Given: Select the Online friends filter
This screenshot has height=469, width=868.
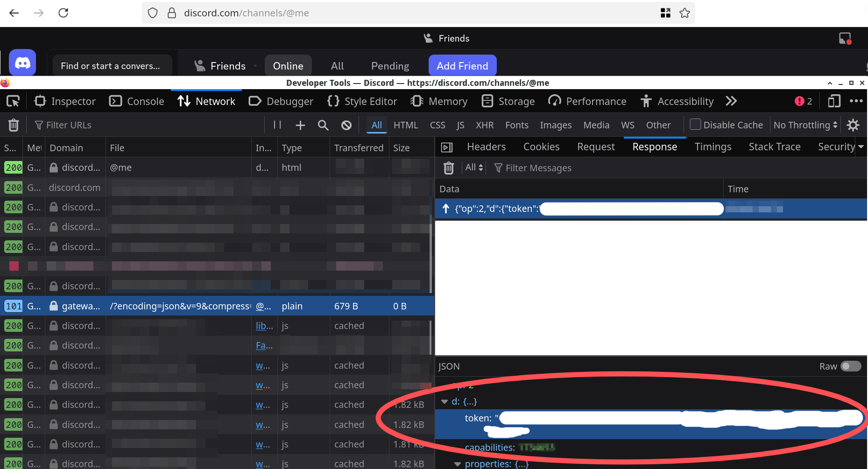Looking at the screenshot, I should [288, 66].
